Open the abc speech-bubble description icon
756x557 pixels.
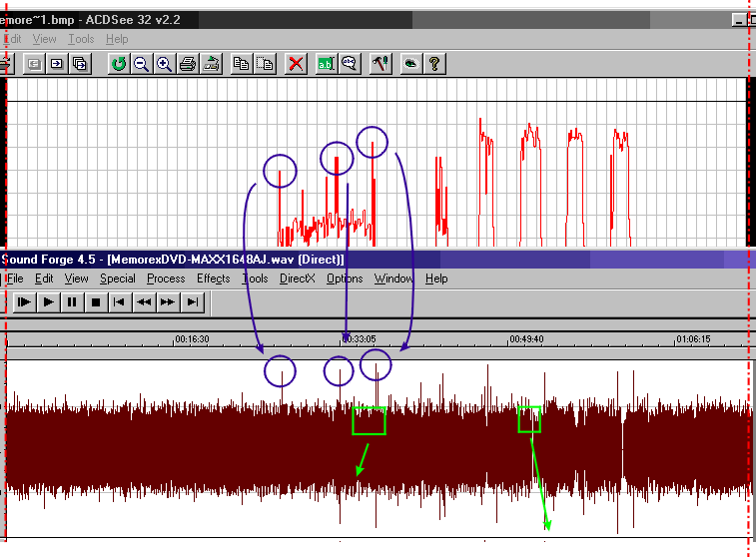[x=350, y=64]
